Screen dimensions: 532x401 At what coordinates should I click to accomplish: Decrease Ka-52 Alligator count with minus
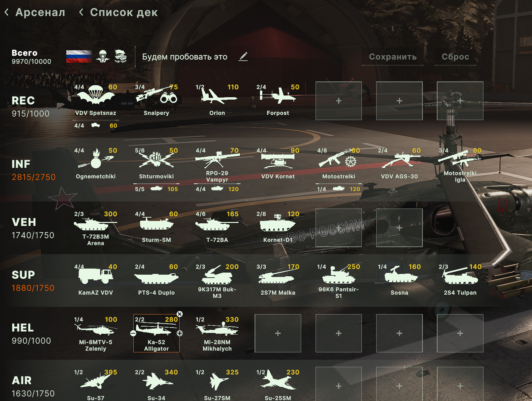133,333
